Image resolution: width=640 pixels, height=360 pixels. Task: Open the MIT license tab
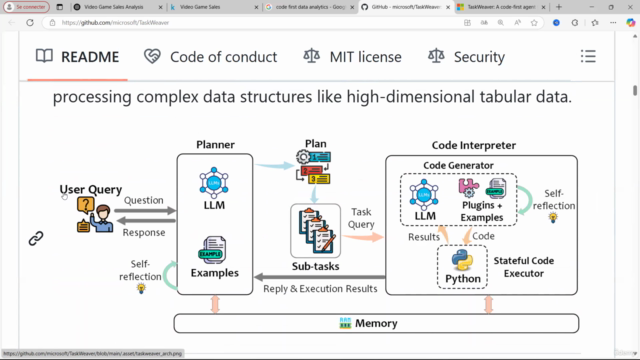[x=353, y=57]
